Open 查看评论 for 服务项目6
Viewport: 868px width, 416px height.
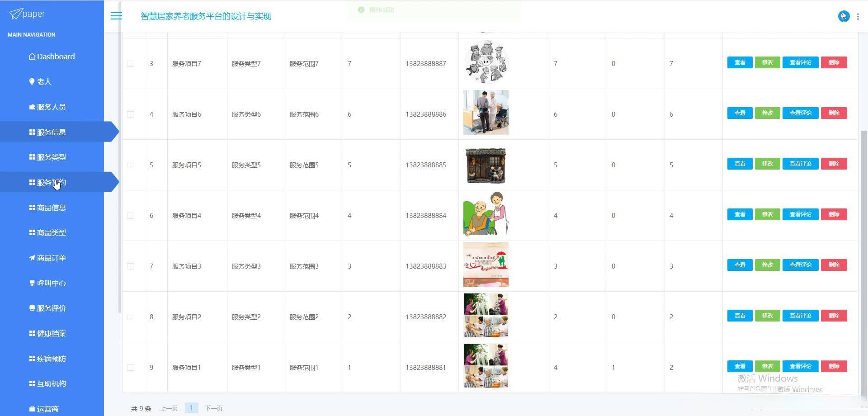[x=800, y=113]
